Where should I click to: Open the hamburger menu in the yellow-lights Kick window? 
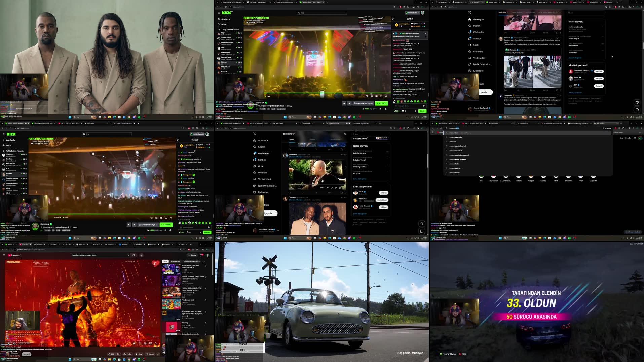[219, 13]
